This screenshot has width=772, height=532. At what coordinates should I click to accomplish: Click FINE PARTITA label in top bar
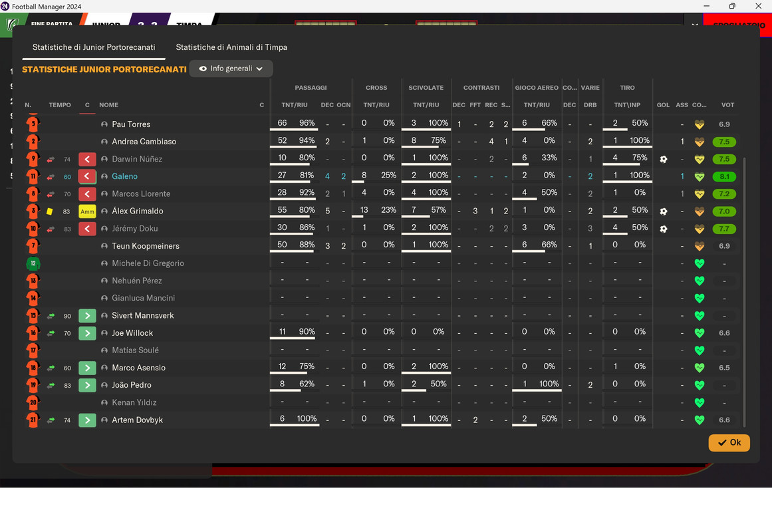tap(52, 24)
